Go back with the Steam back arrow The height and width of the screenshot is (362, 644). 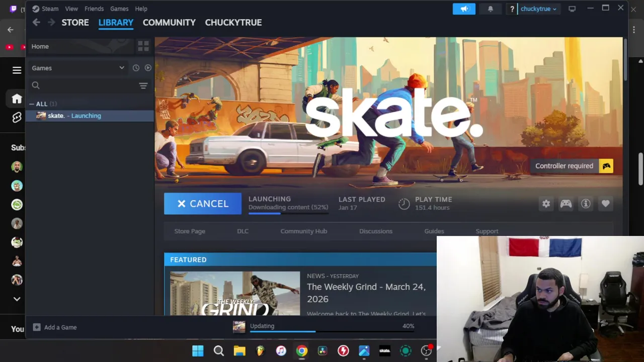36,22
